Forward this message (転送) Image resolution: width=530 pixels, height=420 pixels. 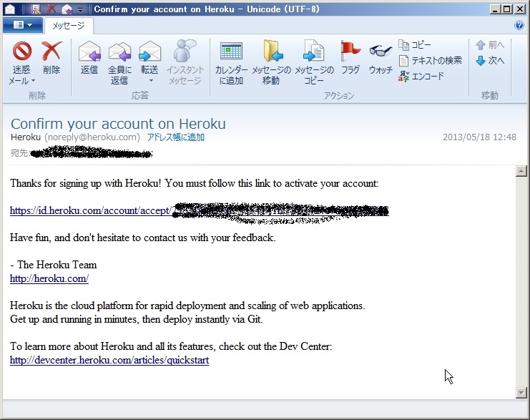click(149, 57)
